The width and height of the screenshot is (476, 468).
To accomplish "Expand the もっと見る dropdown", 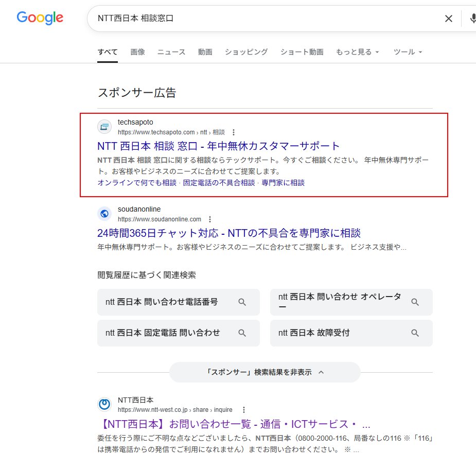I will (357, 52).
